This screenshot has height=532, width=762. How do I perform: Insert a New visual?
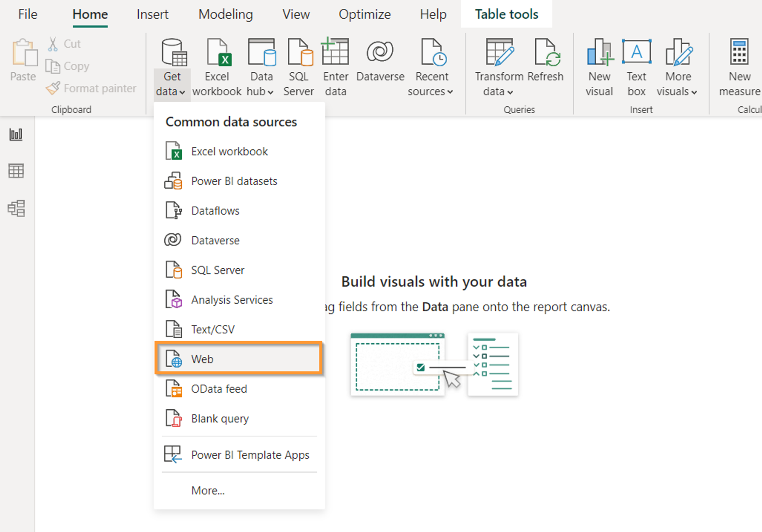point(599,67)
